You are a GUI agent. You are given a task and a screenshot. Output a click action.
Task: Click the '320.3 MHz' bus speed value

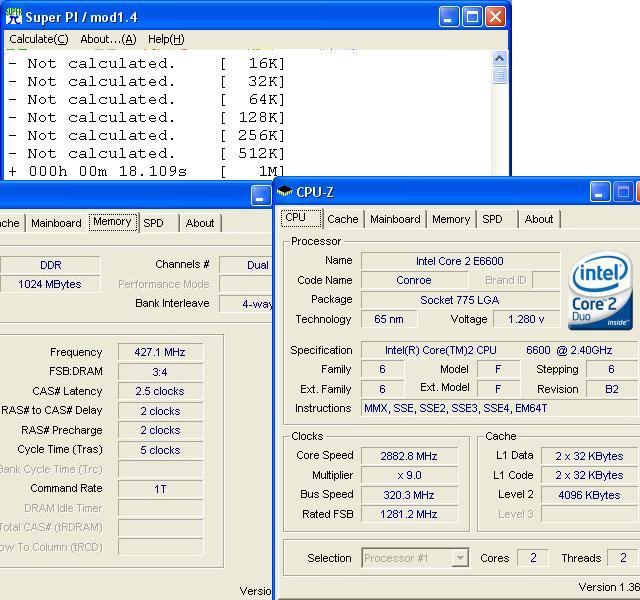tap(409, 495)
